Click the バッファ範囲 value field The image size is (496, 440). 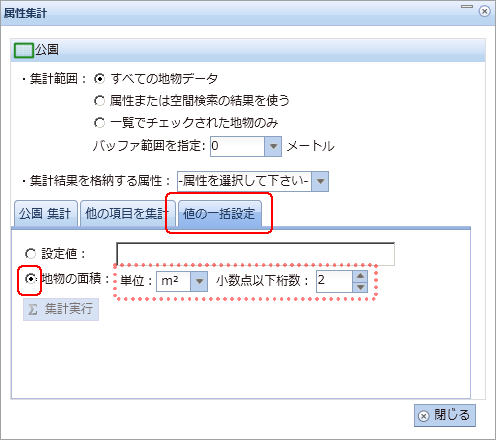point(237,146)
